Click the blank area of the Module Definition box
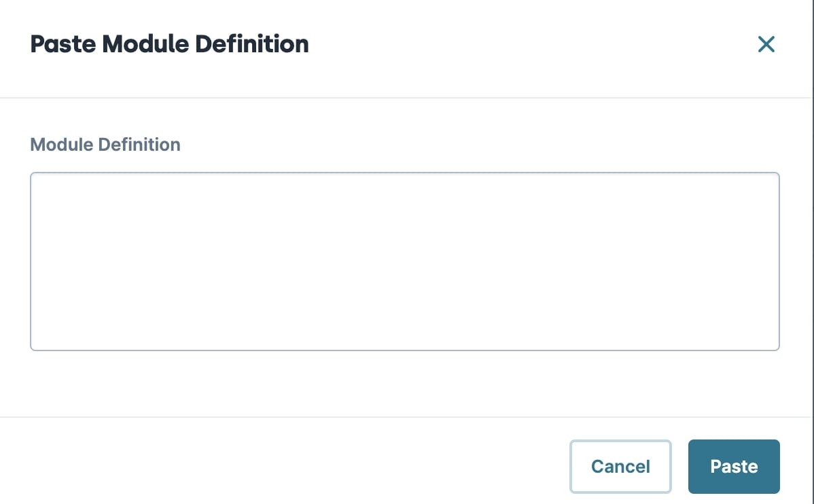Screen dimensions: 814x504 point(404,261)
